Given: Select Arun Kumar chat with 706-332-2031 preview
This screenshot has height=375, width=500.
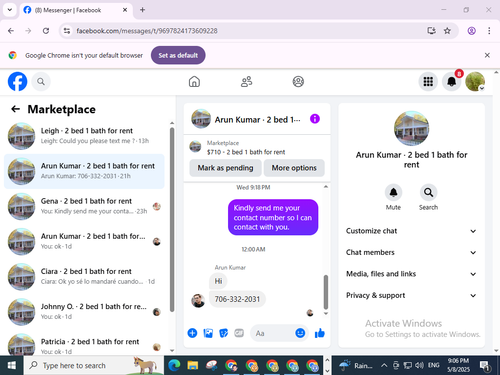Looking at the screenshot, I should [84, 171].
